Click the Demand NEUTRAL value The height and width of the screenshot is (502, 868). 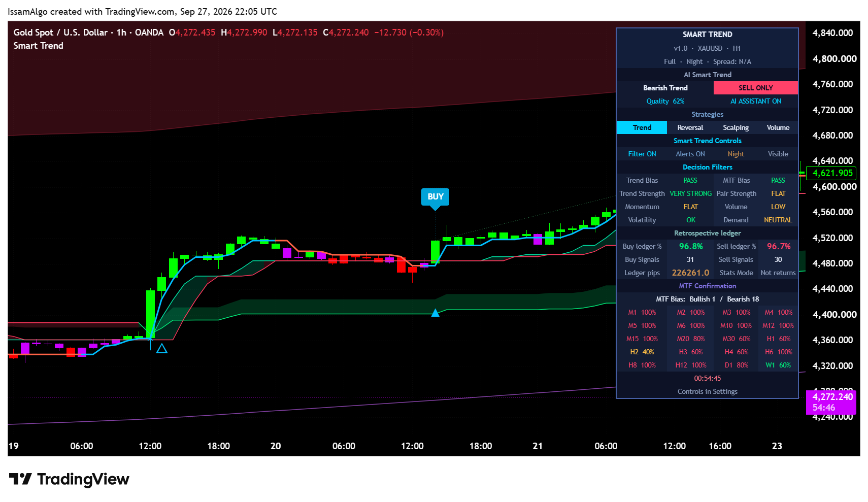click(x=778, y=220)
